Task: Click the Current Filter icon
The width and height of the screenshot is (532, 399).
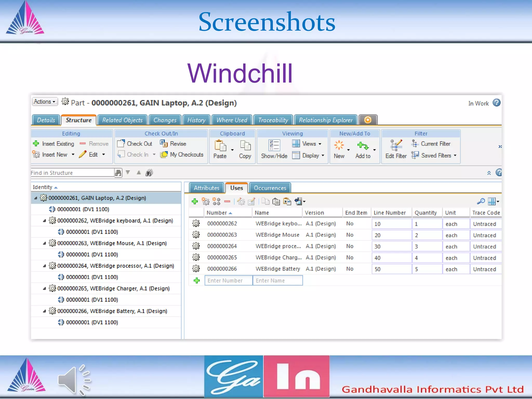Action: (415, 143)
